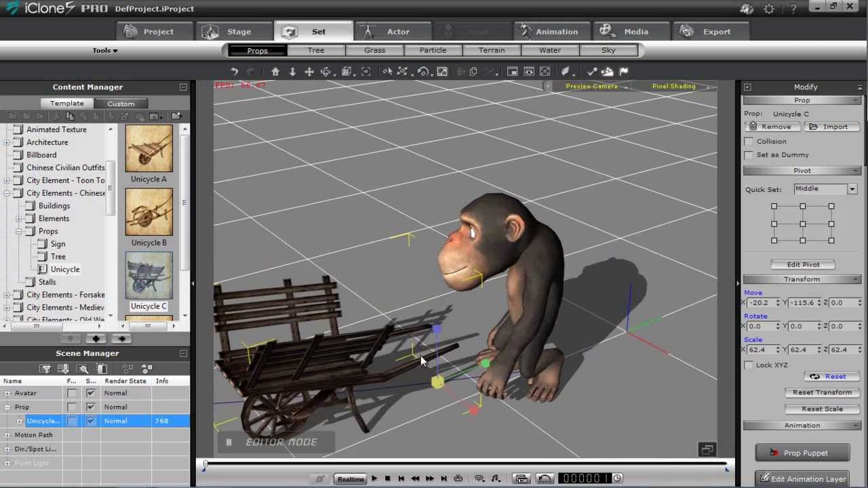Click the Undo arrow in the toolbar

(x=234, y=71)
